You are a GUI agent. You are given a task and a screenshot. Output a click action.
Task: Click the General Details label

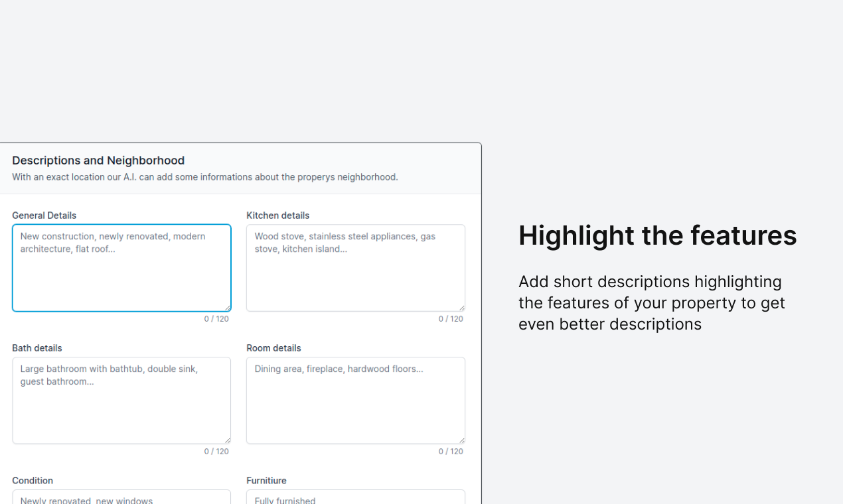click(44, 216)
